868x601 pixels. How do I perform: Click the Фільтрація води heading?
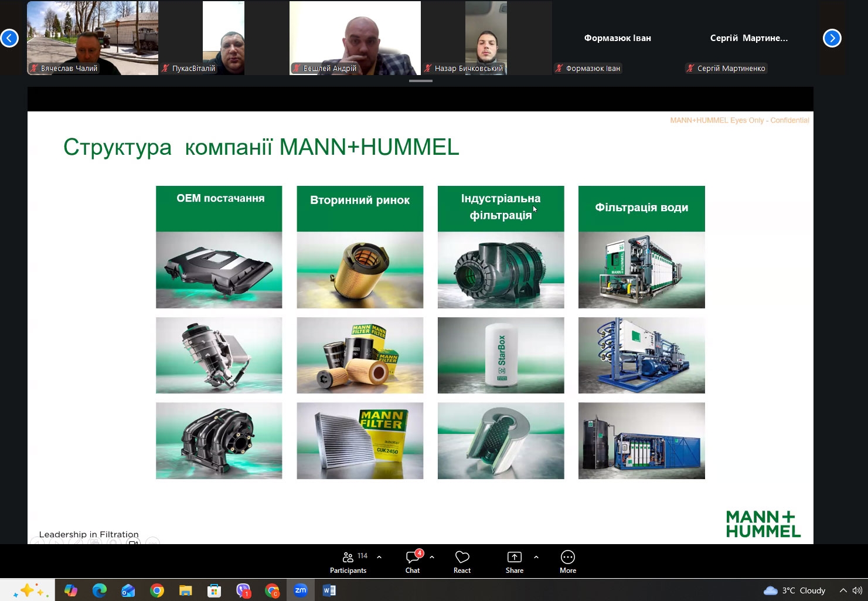(x=642, y=208)
